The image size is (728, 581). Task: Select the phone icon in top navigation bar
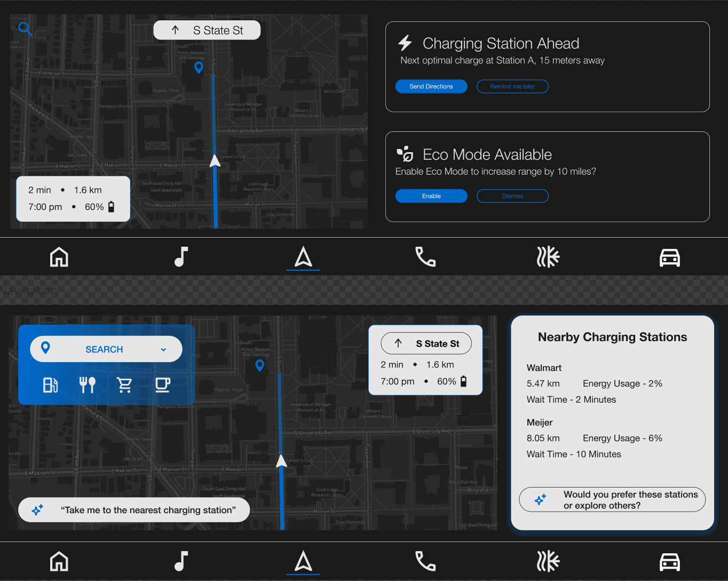click(425, 257)
